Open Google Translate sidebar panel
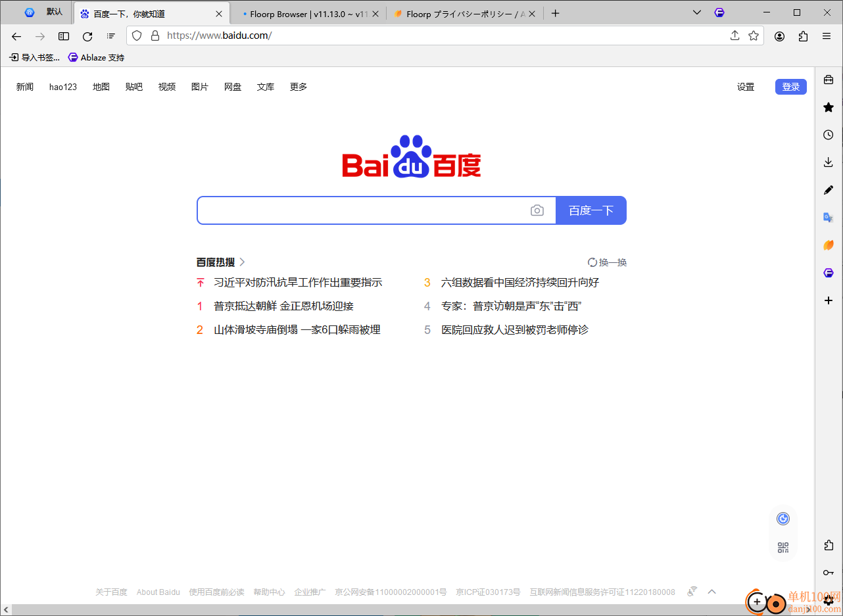The image size is (843, 616). click(x=829, y=218)
